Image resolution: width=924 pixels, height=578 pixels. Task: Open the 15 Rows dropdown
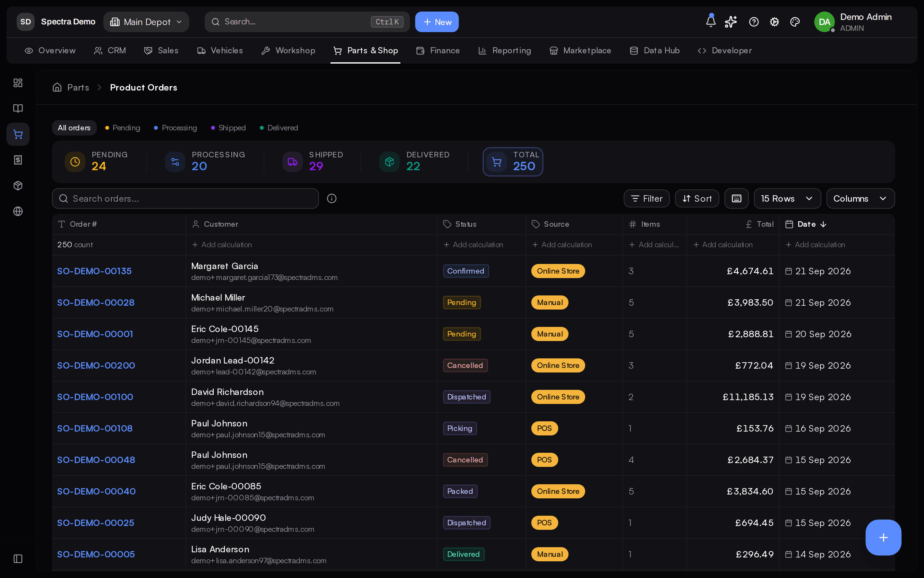tap(787, 198)
